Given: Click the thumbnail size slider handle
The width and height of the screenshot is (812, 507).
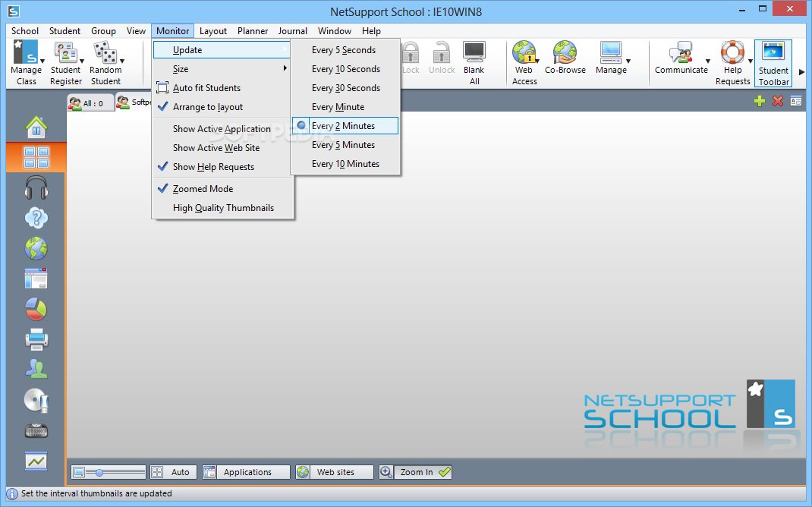Looking at the screenshot, I should [x=99, y=472].
